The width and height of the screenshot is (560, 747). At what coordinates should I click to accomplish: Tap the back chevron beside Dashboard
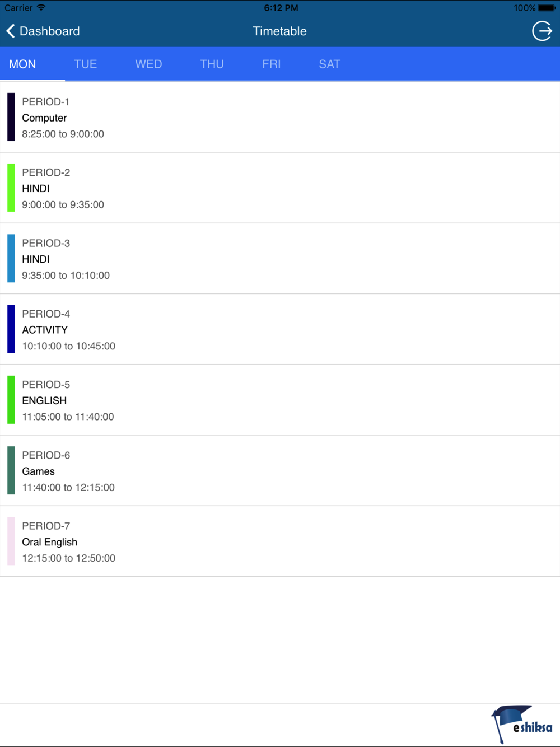tap(10, 31)
